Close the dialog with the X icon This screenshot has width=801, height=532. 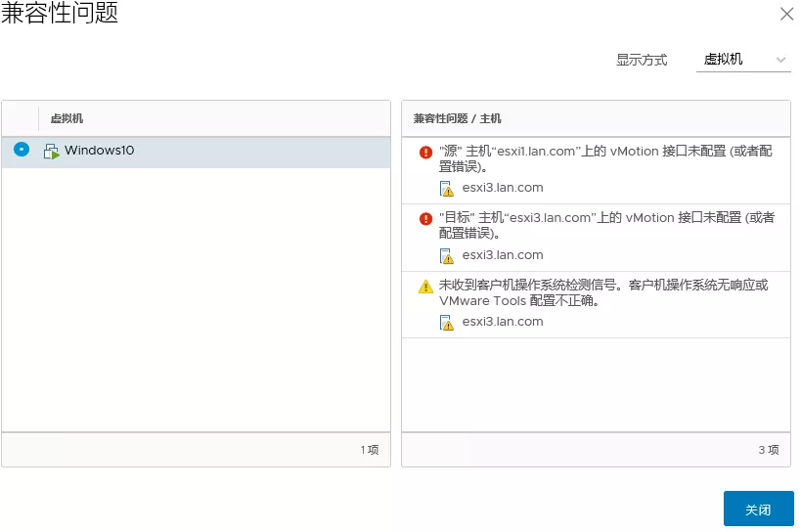point(785,14)
